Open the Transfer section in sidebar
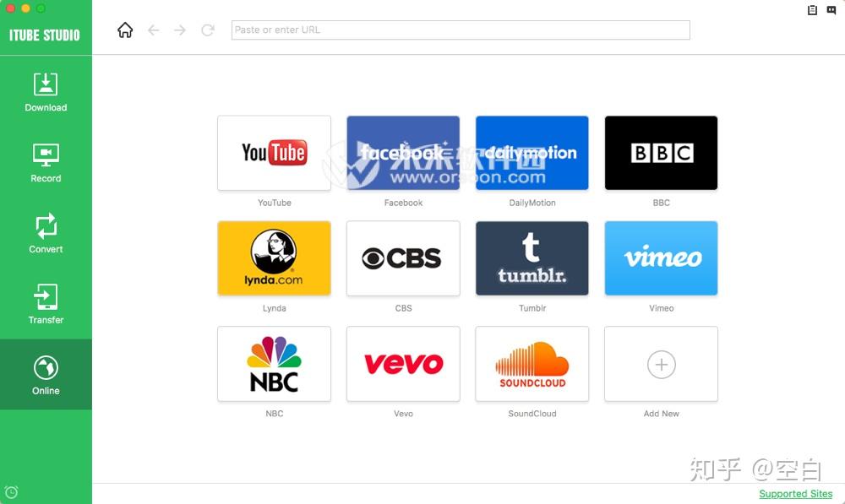 click(x=46, y=304)
